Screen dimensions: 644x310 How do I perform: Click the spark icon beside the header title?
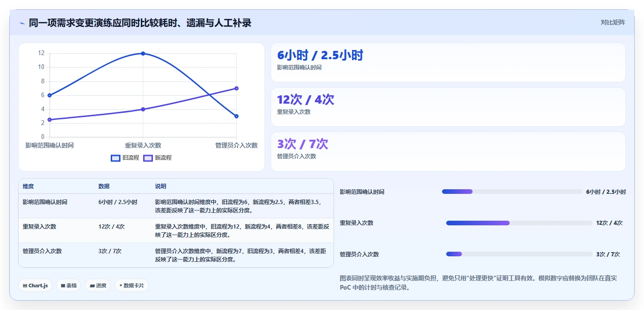tap(22, 23)
